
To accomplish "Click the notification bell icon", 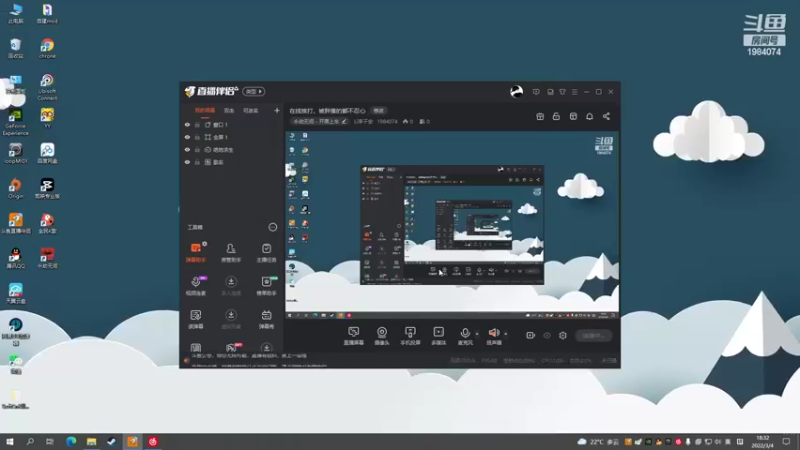I will point(589,116).
